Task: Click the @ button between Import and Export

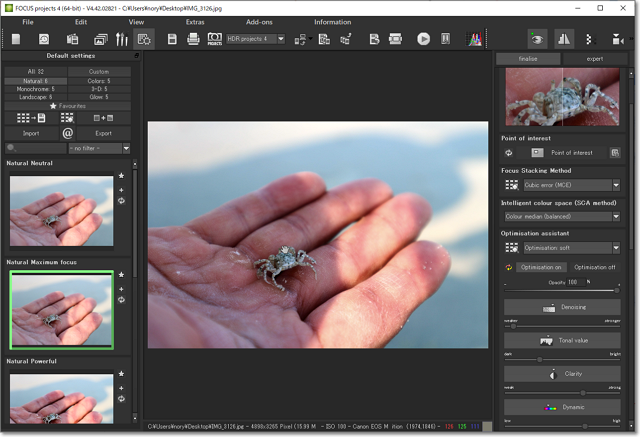Action: [68, 132]
